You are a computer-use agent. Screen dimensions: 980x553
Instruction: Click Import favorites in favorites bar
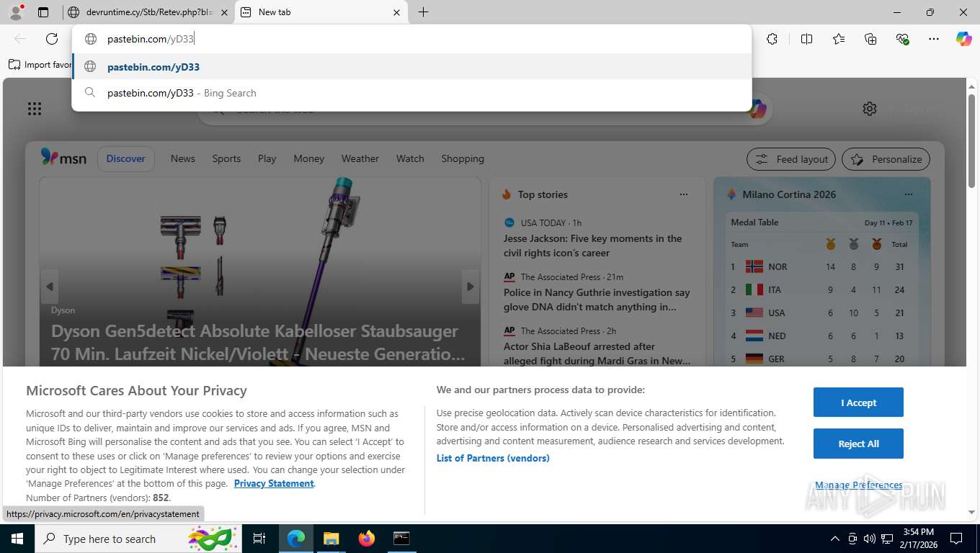pos(40,65)
